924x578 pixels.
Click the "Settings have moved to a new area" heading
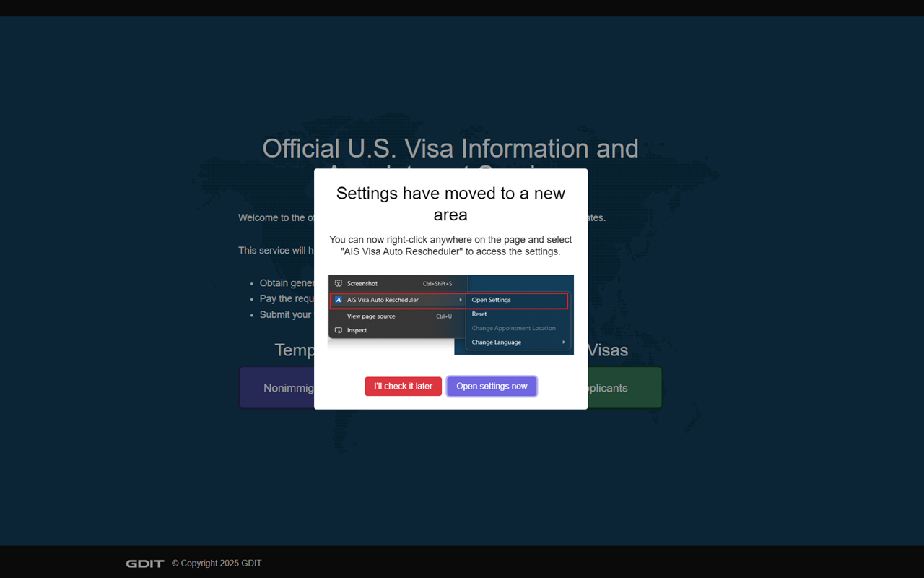pos(450,204)
